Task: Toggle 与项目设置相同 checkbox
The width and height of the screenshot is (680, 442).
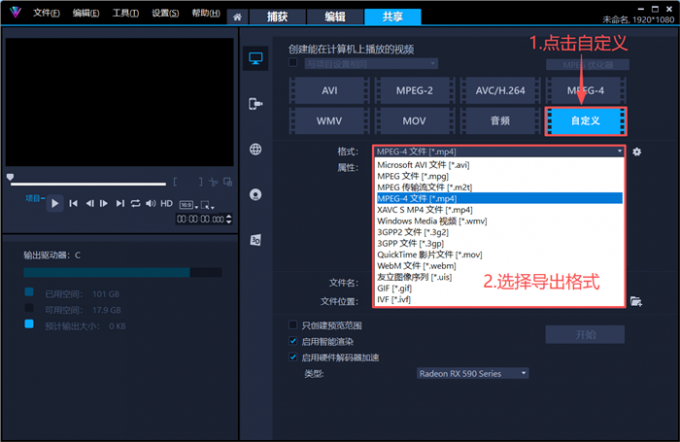Action: [x=293, y=62]
